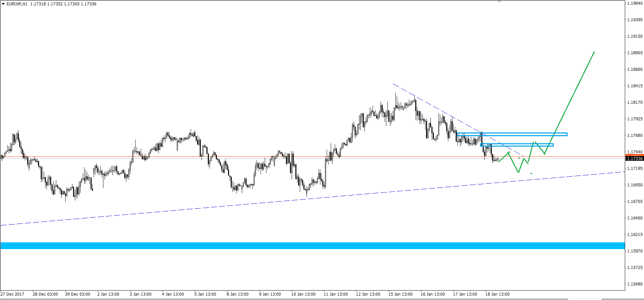The height and width of the screenshot is (300, 644).
Task: Select the solid cyan horizontal band
Action: 313,246
